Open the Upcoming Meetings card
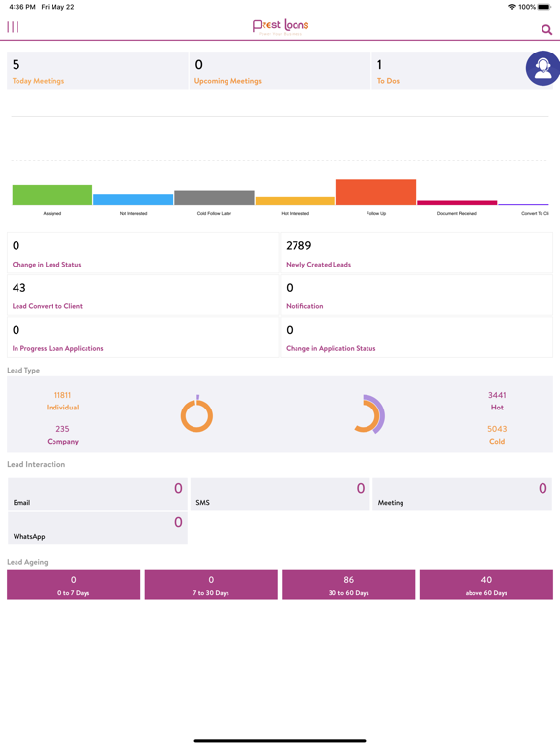Viewport: 560px width, 747px height. [x=280, y=70]
